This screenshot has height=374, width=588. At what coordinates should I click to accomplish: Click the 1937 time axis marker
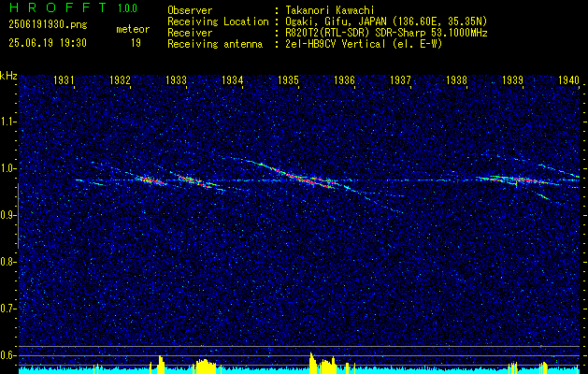[x=400, y=80]
